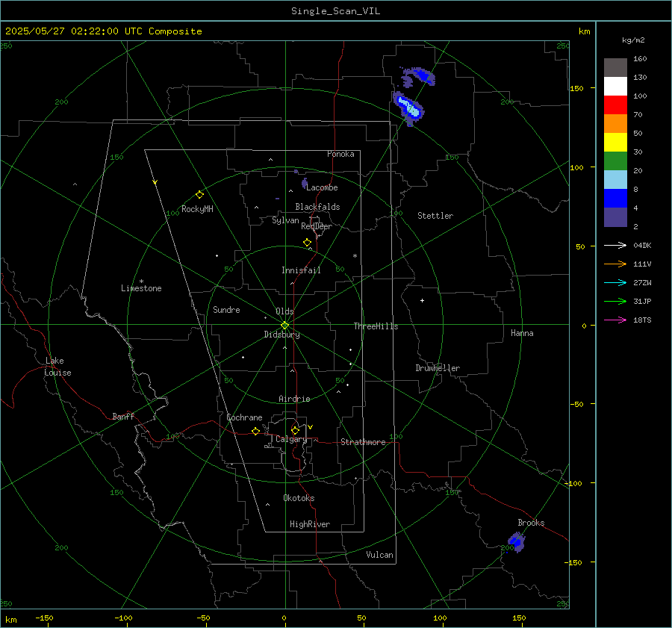Click the HighRiver label

pos(310,524)
